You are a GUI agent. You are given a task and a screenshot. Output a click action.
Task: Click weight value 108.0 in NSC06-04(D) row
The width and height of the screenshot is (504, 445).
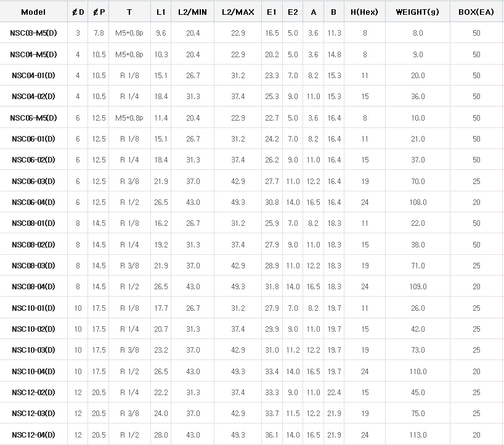tap(417, 202)
